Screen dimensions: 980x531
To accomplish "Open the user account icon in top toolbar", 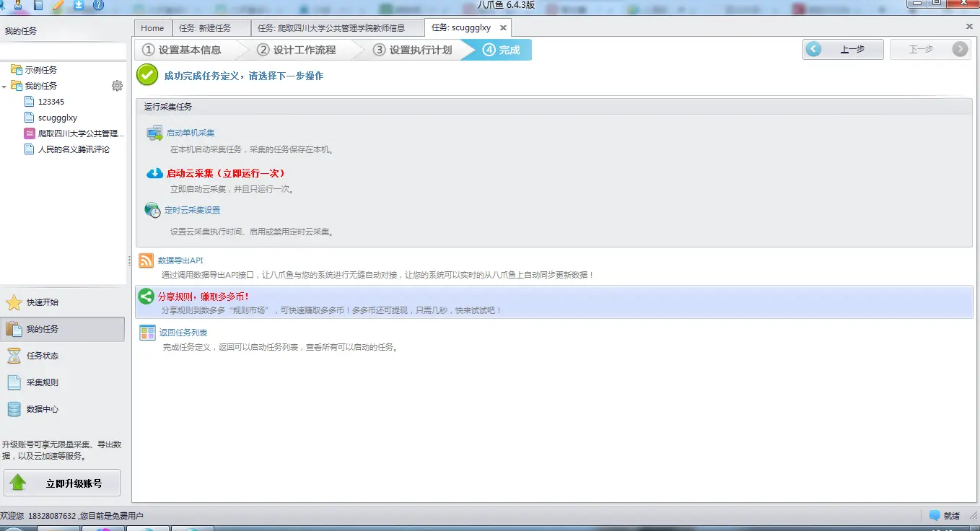I will point(18,5).
